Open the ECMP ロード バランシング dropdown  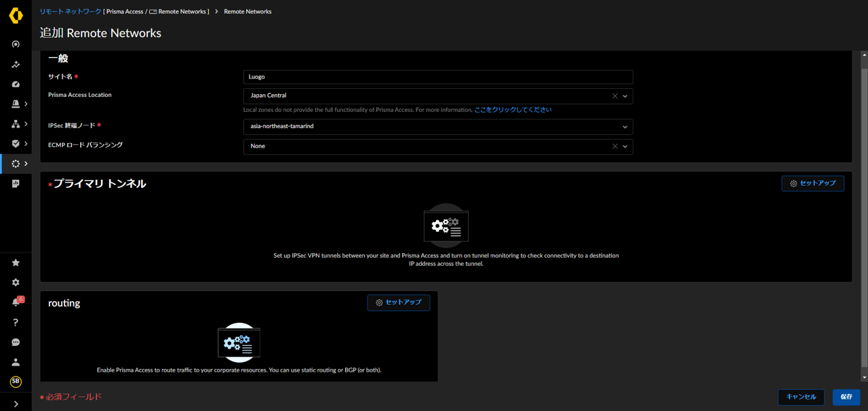tap(438, 146)
